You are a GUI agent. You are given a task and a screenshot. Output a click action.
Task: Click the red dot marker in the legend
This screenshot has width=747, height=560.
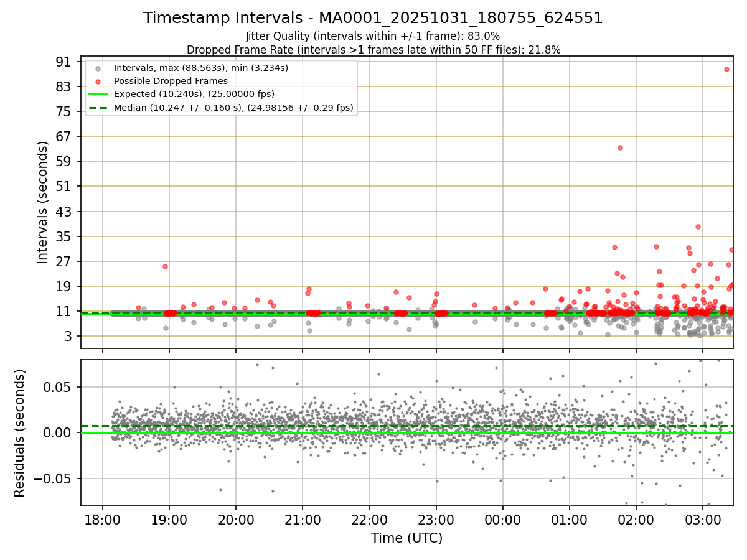pos(98,82)
